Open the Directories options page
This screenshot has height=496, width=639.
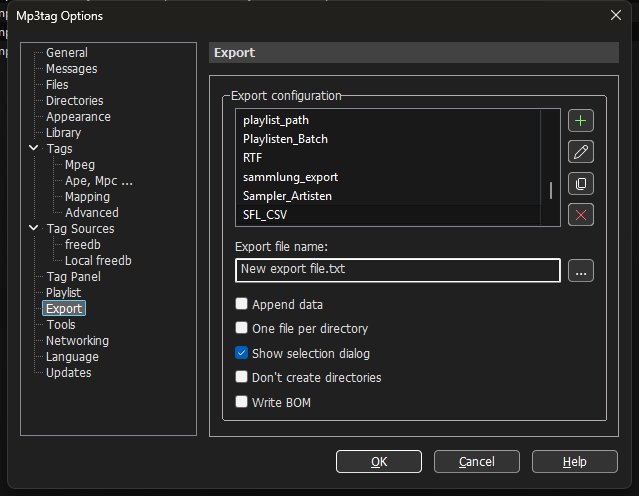point(75,101)
